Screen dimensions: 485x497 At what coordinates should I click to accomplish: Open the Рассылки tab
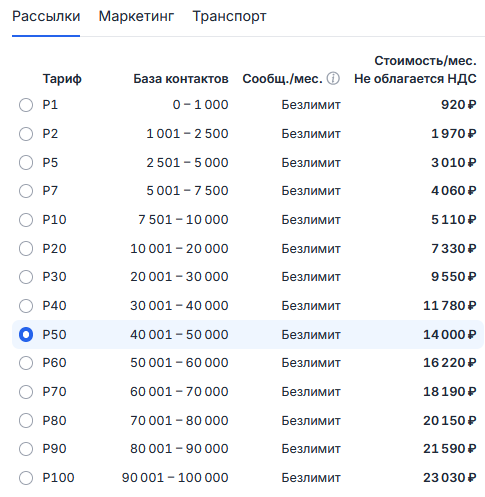[x=46, y=16]
